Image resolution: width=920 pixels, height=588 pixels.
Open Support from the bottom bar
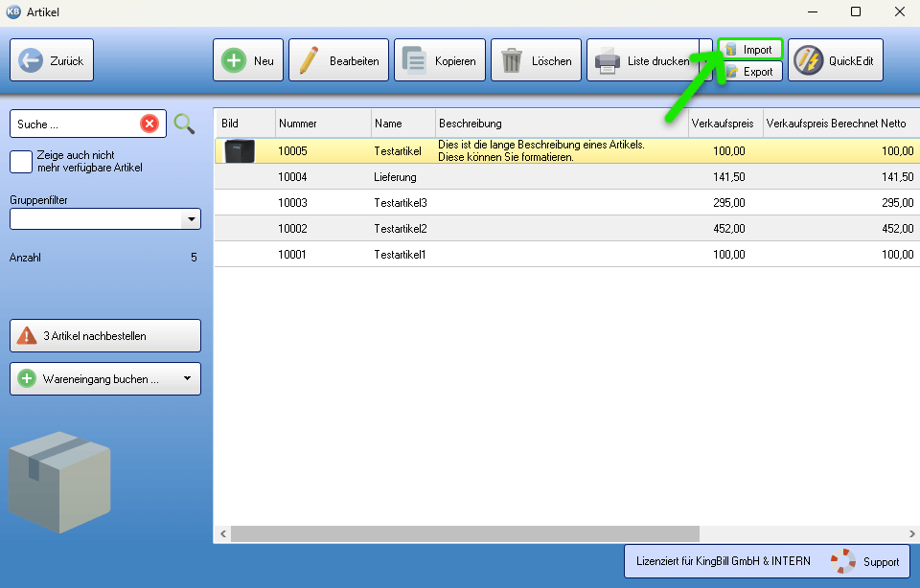point(865,561)
